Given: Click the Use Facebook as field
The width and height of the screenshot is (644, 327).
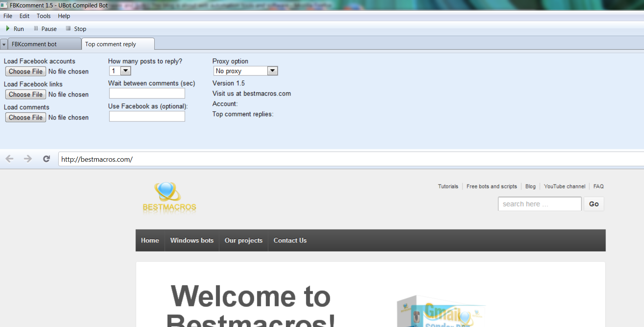Looking at the screenshot, I should [x=147, y=116].
